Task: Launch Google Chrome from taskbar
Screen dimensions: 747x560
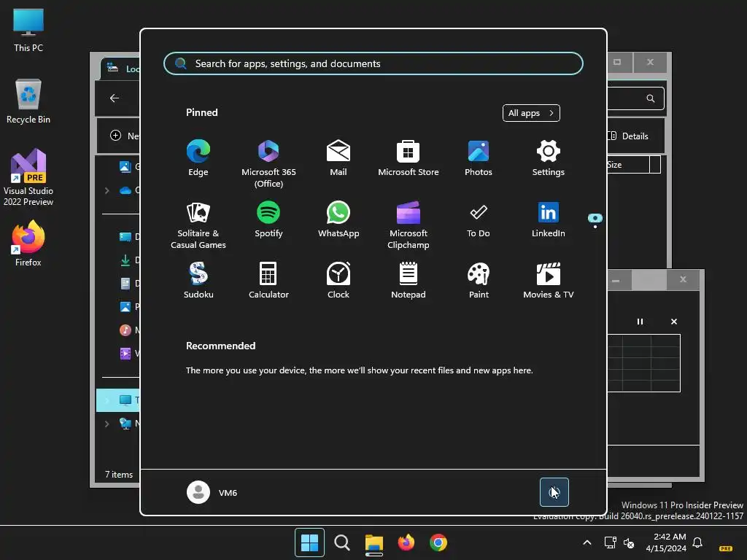Action: [438, 542]
